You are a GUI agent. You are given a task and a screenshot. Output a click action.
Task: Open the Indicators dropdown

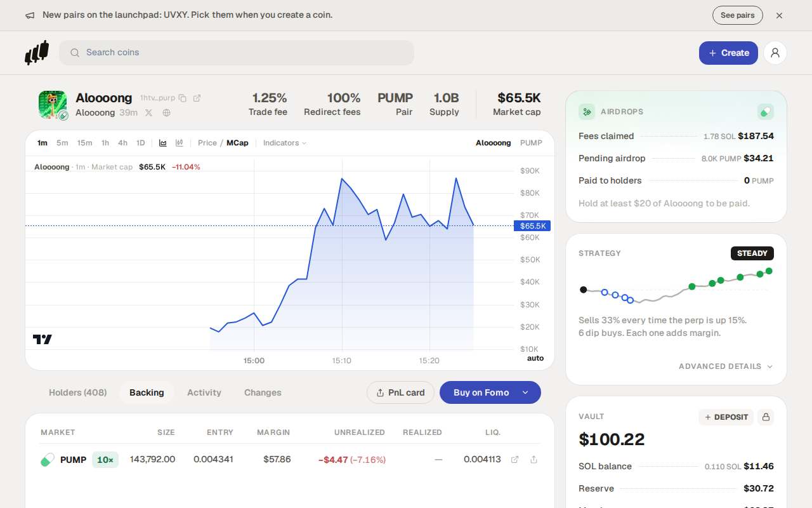[285, 143]
